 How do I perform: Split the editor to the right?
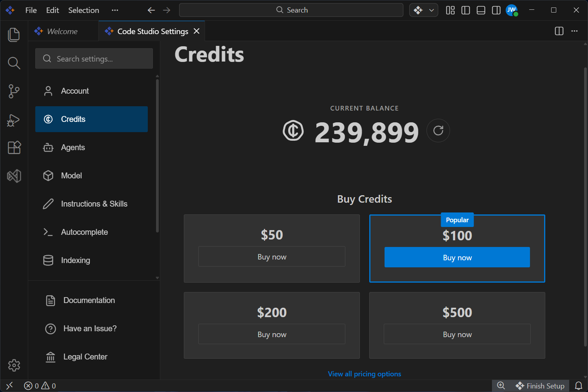(x=559, y=31)
